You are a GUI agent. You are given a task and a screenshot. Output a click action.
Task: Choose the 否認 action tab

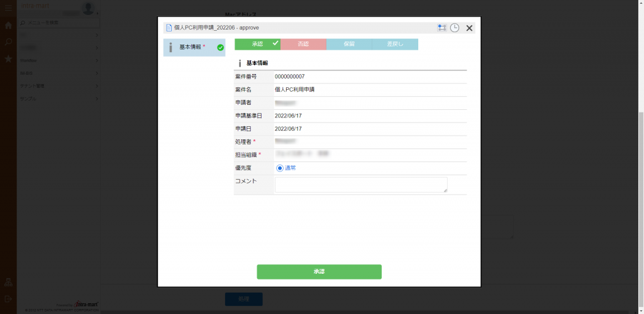[x=303, y=44]
